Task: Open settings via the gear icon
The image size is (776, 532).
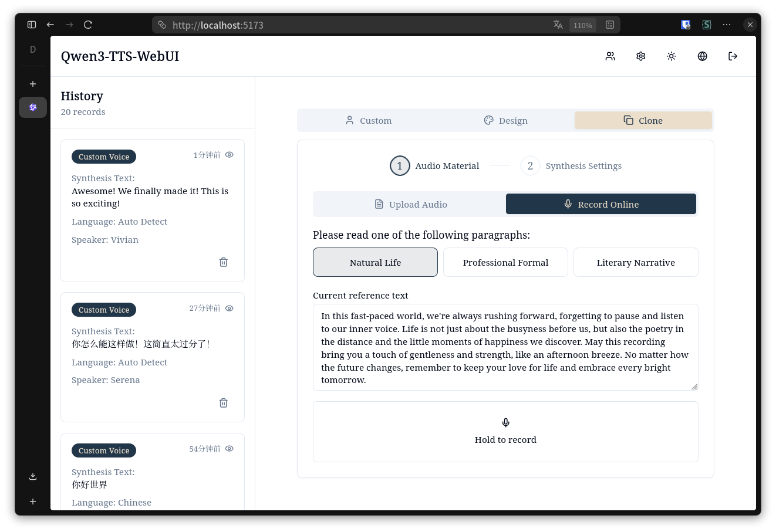Action: point(641,56)
